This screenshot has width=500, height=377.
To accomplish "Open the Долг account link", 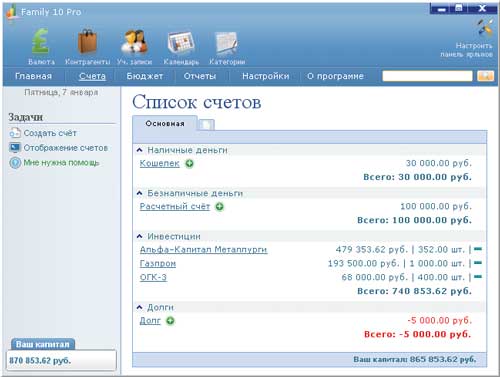I will click(x=150, y=321).
